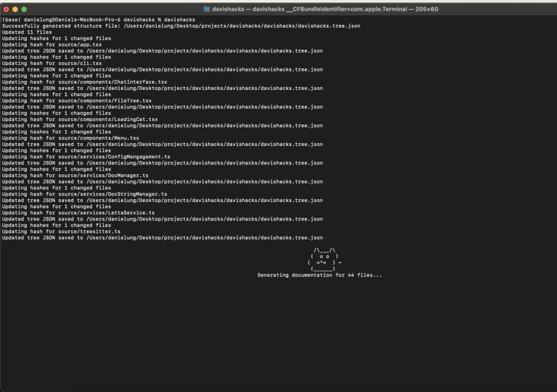The height and width of the screenshot is (392, 557).
Task: Click the 'source/components/FileTree.tsx' hash line
Action: (x=77, y=100)
